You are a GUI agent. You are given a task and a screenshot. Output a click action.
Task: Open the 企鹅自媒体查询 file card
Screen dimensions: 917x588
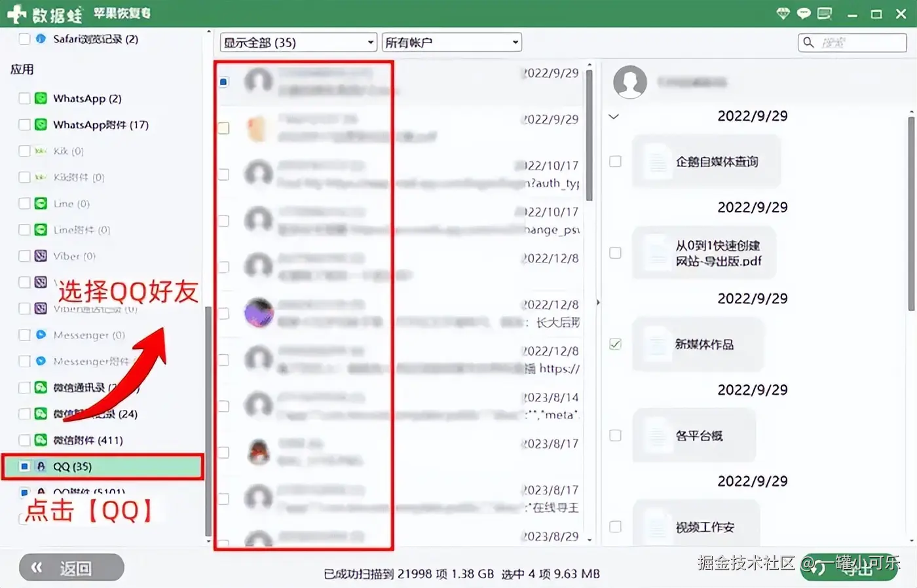tap(706, 162)
